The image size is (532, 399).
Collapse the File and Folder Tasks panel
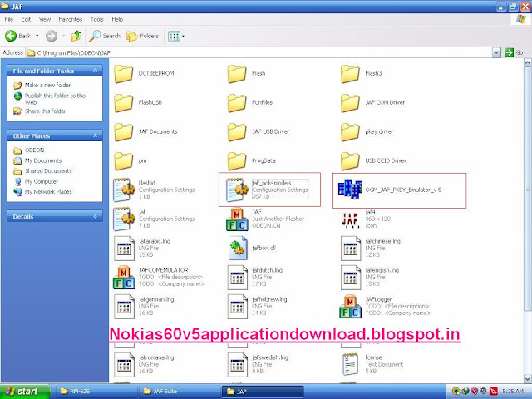click(x=96, y=71)
